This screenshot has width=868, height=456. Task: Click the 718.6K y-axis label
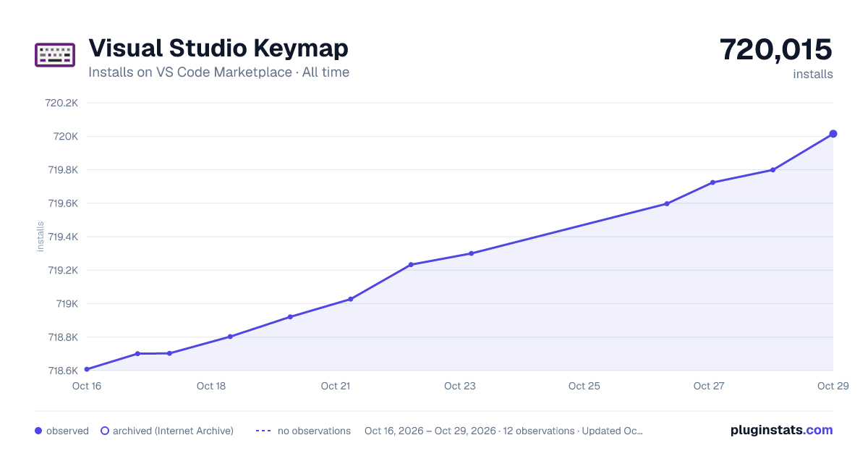(x=63, y=371)
